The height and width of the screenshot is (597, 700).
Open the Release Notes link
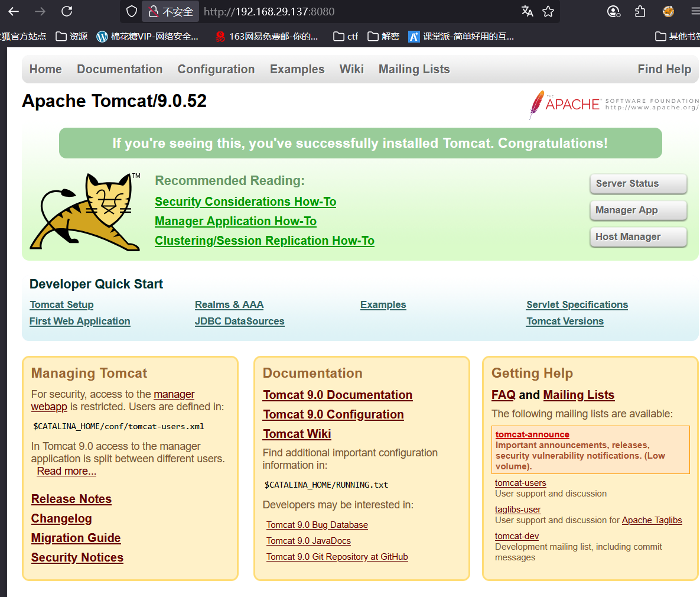[x=71, y=499]
